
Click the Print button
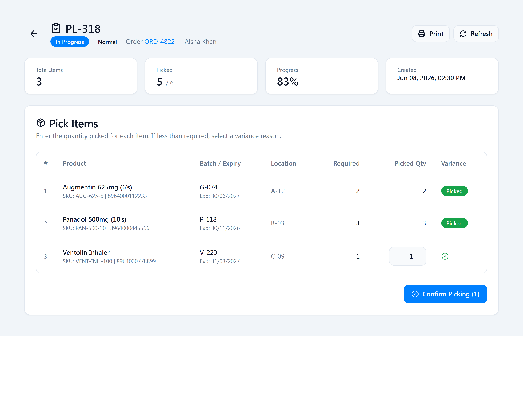point(431,34)
